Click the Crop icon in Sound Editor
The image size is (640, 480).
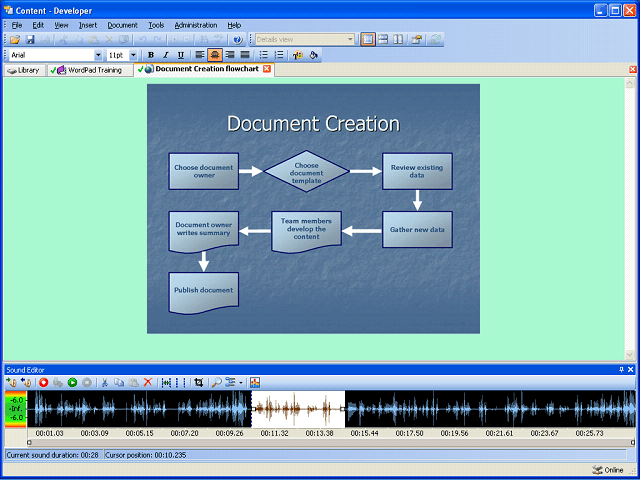tap(199, 382)
